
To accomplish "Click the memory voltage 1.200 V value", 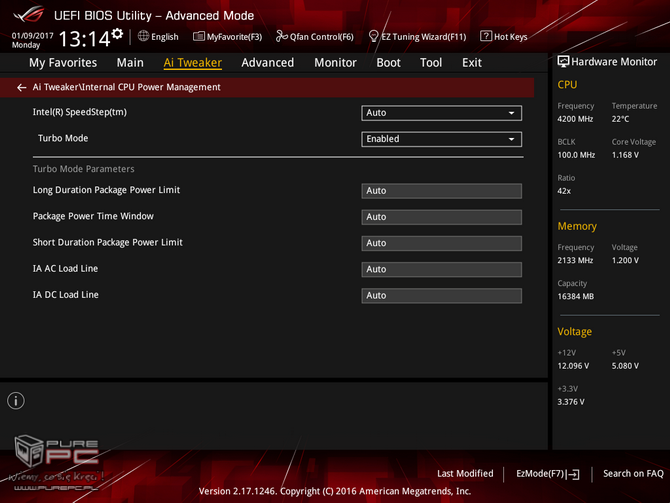I will (x=625, y=260).
